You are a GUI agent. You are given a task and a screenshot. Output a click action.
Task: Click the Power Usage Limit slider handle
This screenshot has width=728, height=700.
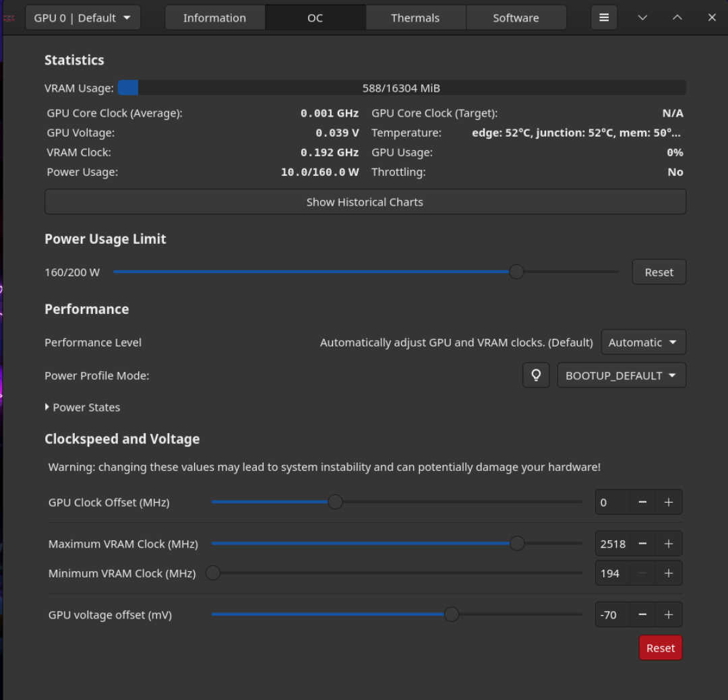coord(516,272)
